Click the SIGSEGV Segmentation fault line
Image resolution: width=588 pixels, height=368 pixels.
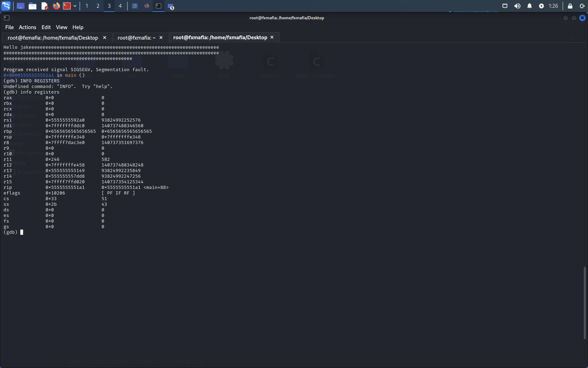[76, 70]
